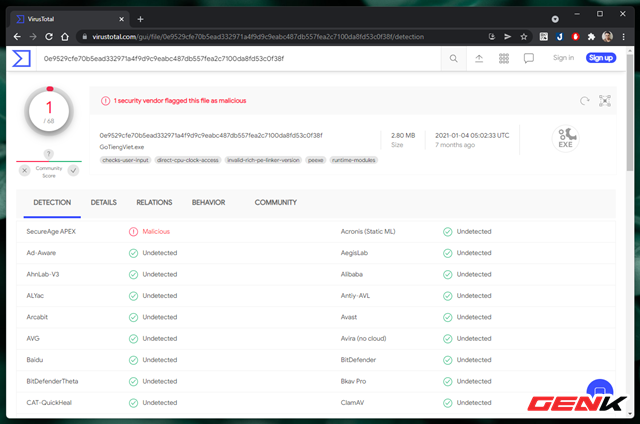The image size is (640, 424).
Task: Click the 1/68 detection score gauge
Action: [x=49, y=111]
